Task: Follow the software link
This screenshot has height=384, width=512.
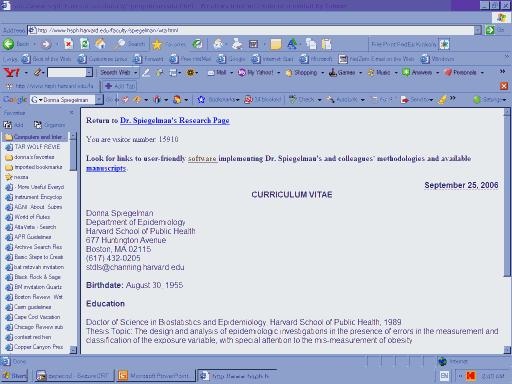Action: [202, 158]
